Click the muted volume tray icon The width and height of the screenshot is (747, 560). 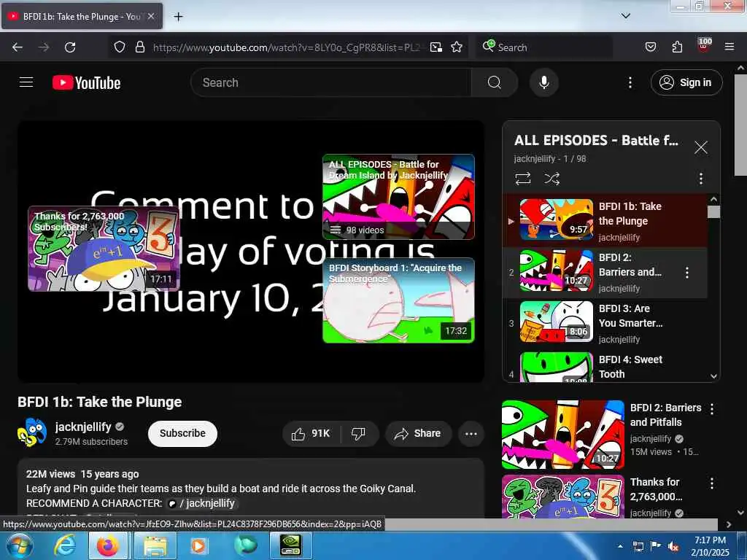coord(673,546)
